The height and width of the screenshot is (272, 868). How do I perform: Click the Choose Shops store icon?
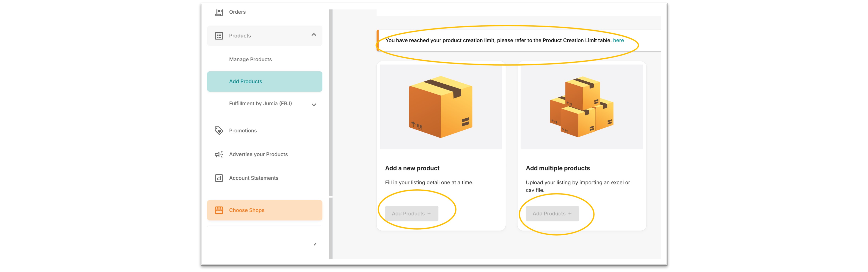click(219, 210)
